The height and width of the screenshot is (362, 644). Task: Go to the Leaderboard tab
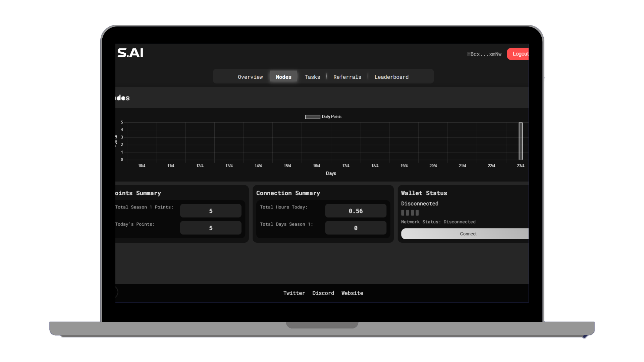(x=391, y=77)
